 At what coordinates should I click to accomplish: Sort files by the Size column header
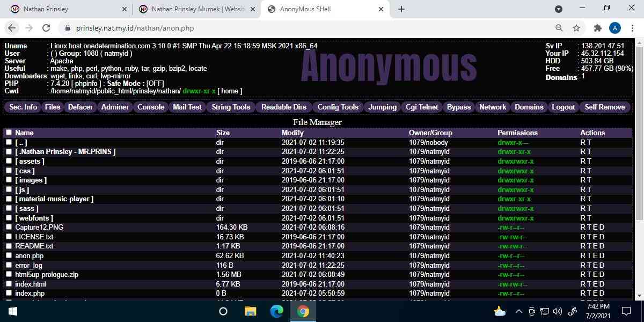click(223, 133)
